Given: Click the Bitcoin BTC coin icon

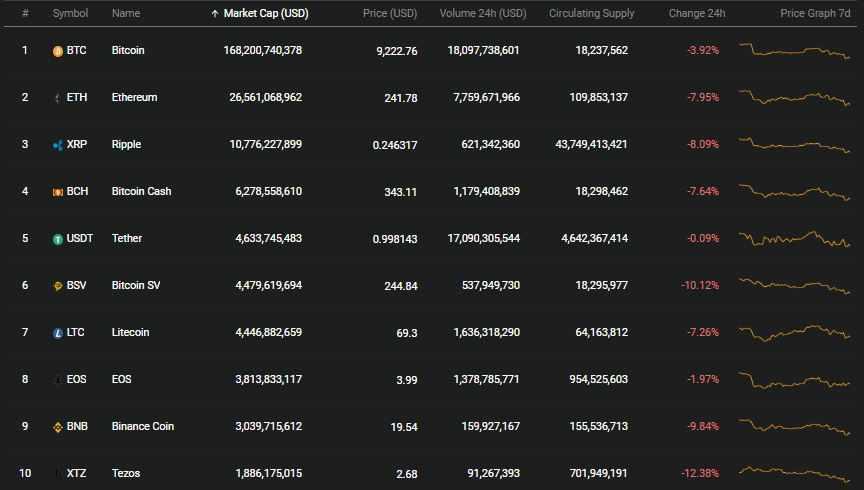Looking at the screenshot, I should coord(58,51).
